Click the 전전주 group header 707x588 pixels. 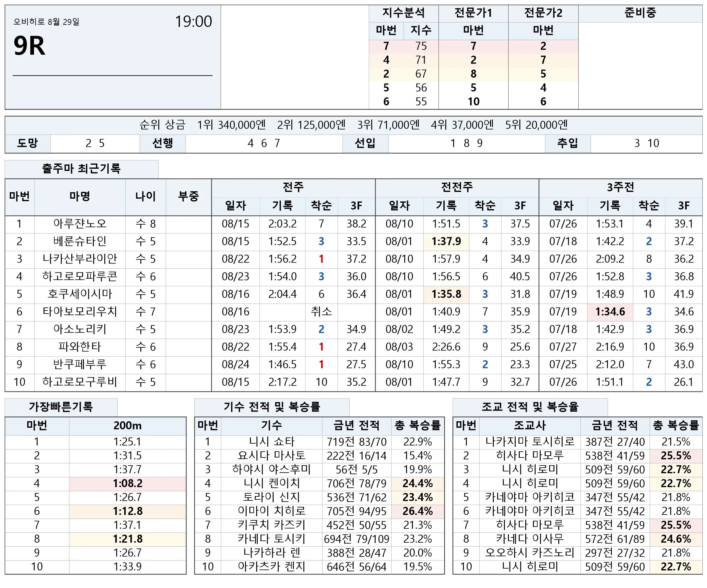click(x=457, y=187)
